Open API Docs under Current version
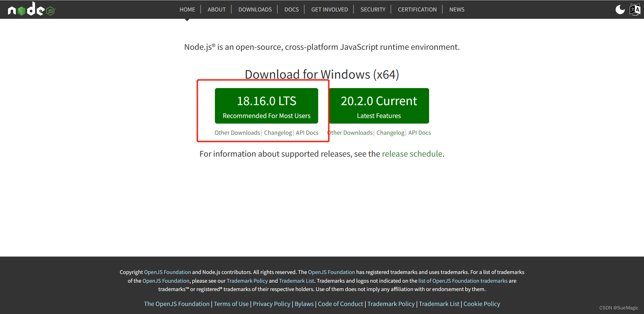The width and height of the screenshot is (644, 314). (419, 133)
